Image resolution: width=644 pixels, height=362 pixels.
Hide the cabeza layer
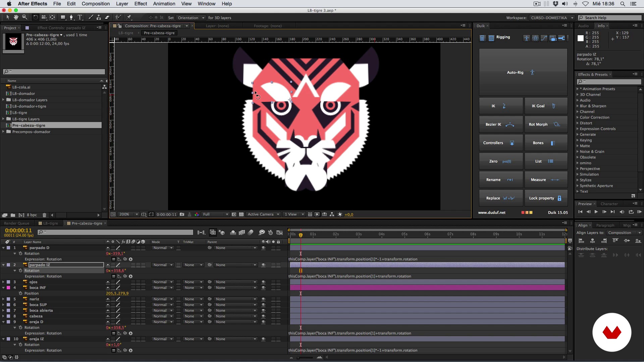[x=263, y=316]
